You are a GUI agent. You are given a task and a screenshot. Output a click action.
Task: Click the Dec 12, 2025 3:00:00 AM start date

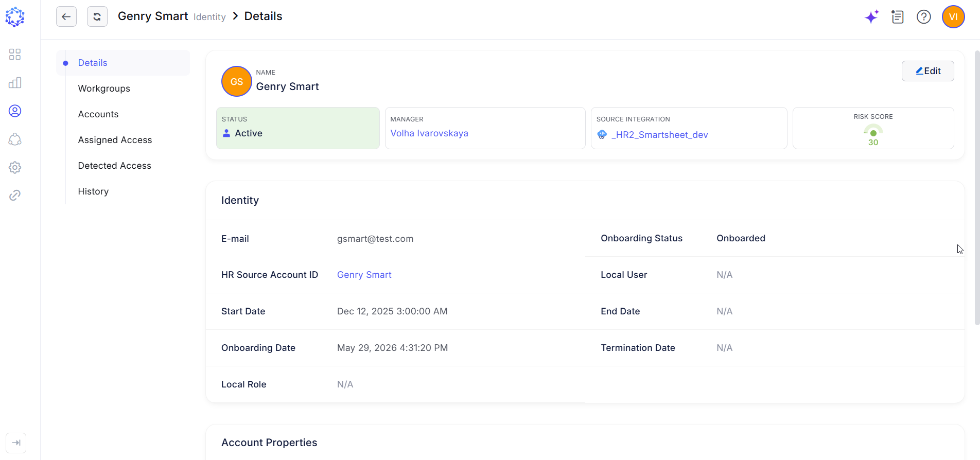[x=392, y=311]
